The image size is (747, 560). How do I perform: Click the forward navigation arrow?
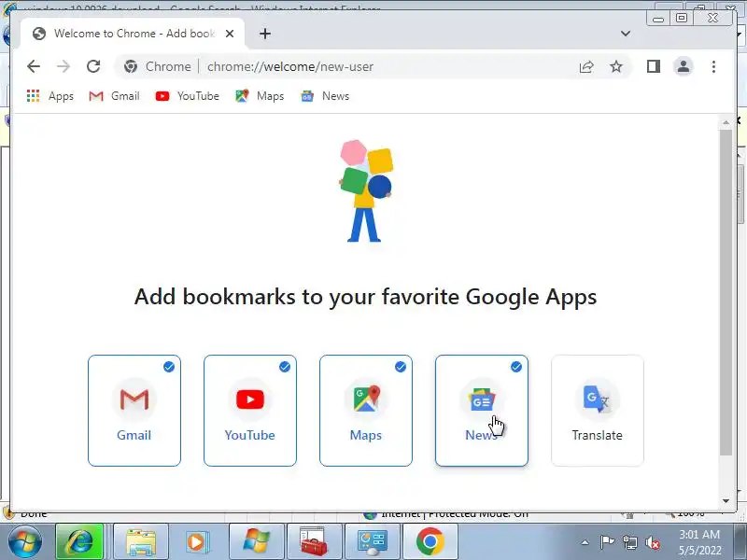[63, 66]
